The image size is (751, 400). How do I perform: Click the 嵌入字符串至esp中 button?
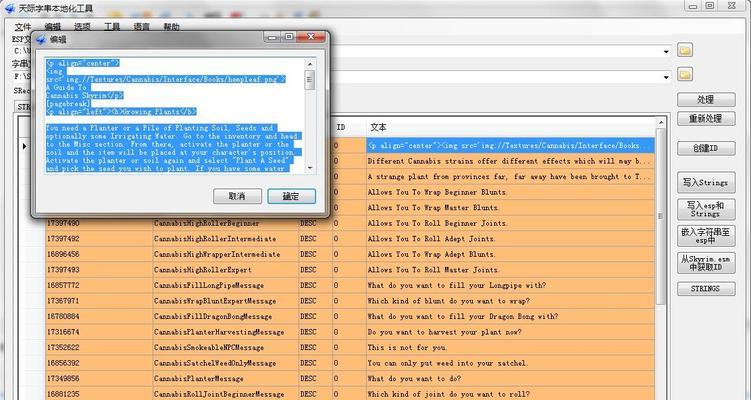click(706, 236)
